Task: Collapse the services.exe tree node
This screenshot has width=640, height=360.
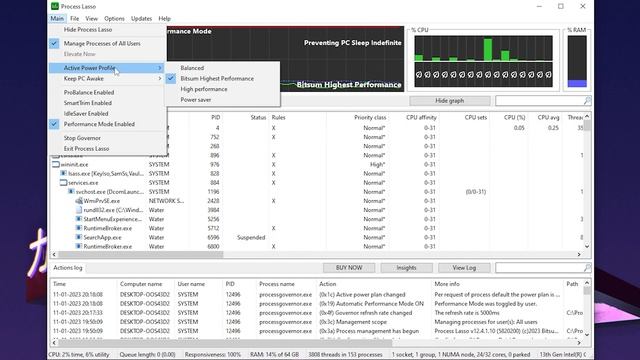Action: pyautogui.click(x=63, y=182)
